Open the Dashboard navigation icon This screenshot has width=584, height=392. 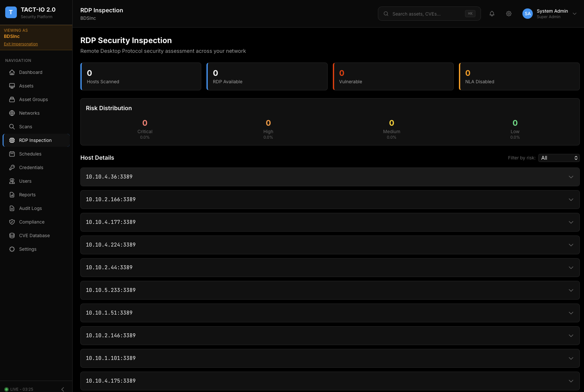coord(12,72)
